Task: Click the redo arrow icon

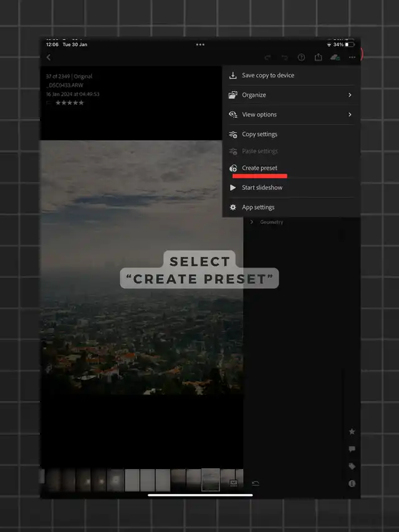Action: click(x=268, y=57)
